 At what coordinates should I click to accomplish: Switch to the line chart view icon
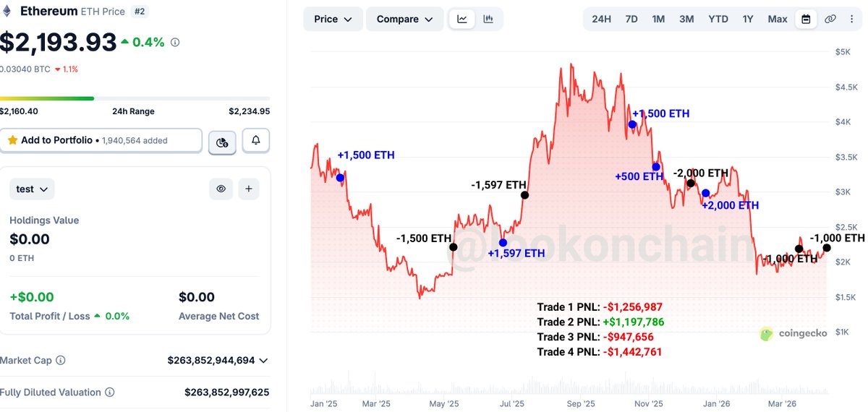(462, 19)
